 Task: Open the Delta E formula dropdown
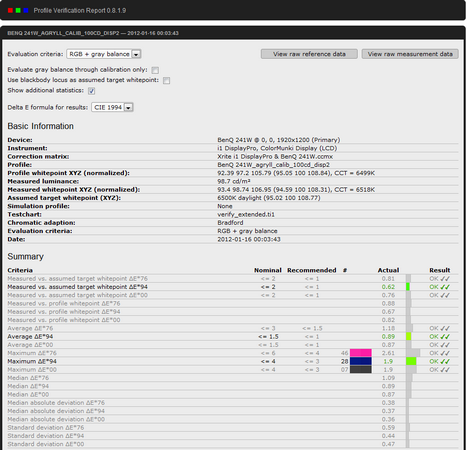point(112,107)
